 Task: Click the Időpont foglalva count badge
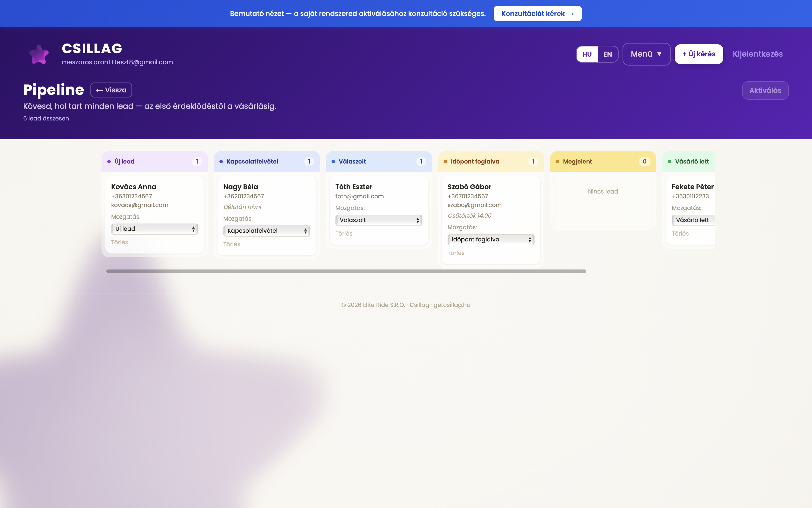533,162
